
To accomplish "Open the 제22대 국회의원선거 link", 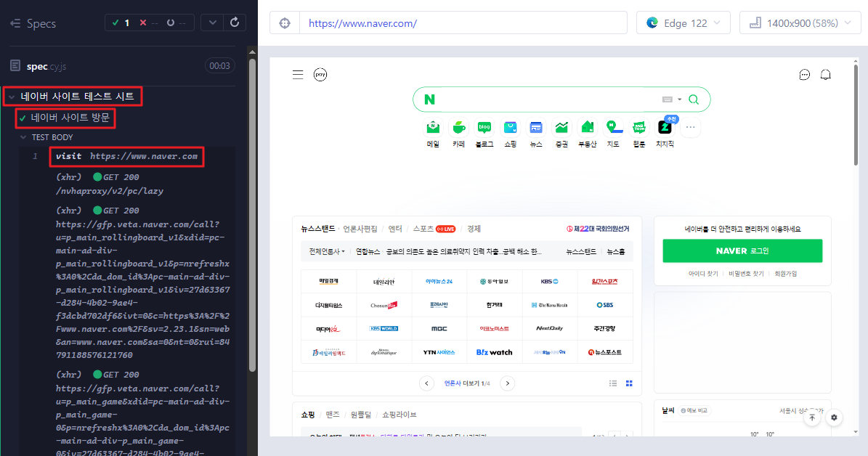I will tap(598, 229).
